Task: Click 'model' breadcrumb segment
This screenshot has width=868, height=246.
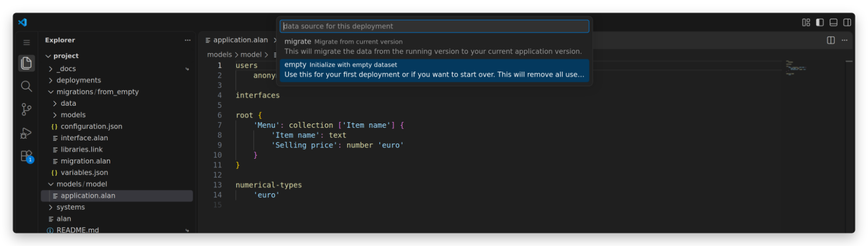Action: [x=251, y=55]
